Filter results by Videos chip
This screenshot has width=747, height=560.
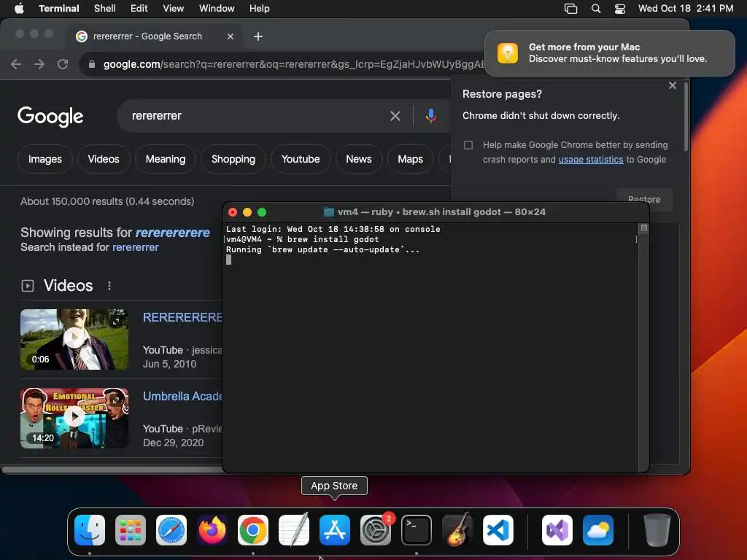click(104, 159)
